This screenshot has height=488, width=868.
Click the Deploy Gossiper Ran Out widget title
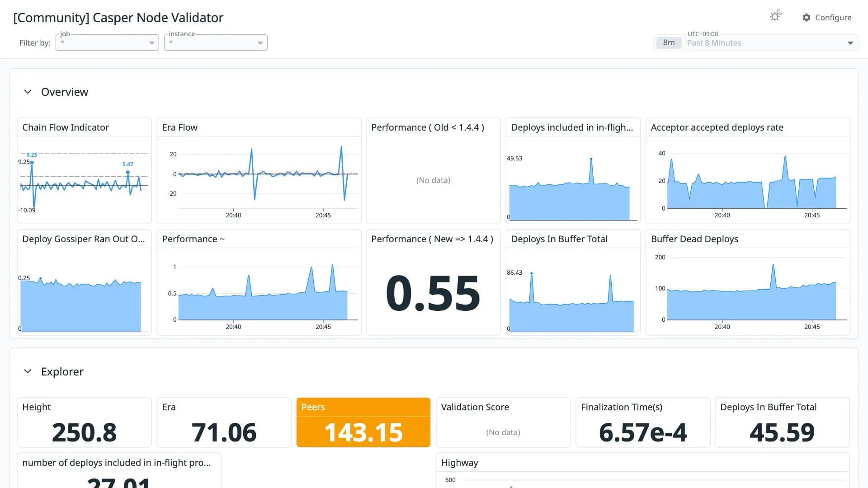point(84,239)
